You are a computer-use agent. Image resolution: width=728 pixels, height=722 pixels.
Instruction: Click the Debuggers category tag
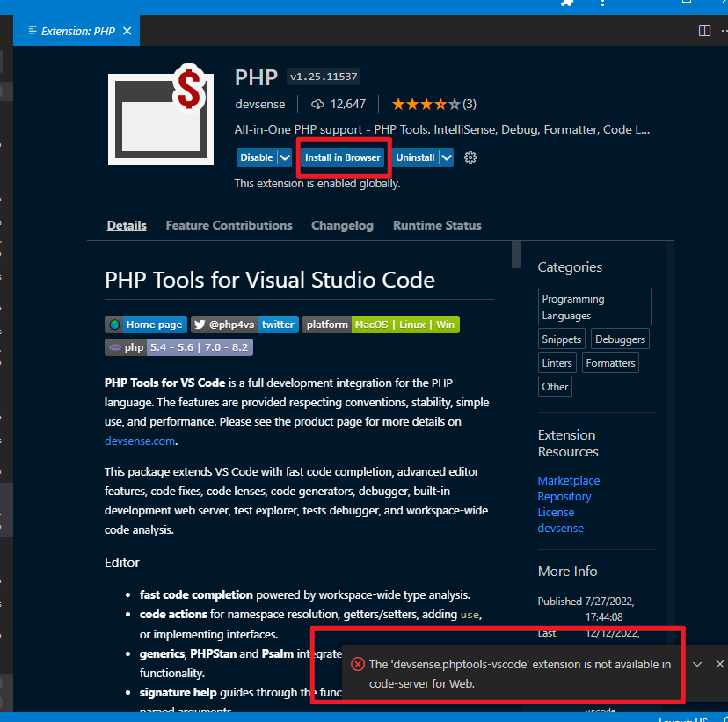click(x=620, y=339)
